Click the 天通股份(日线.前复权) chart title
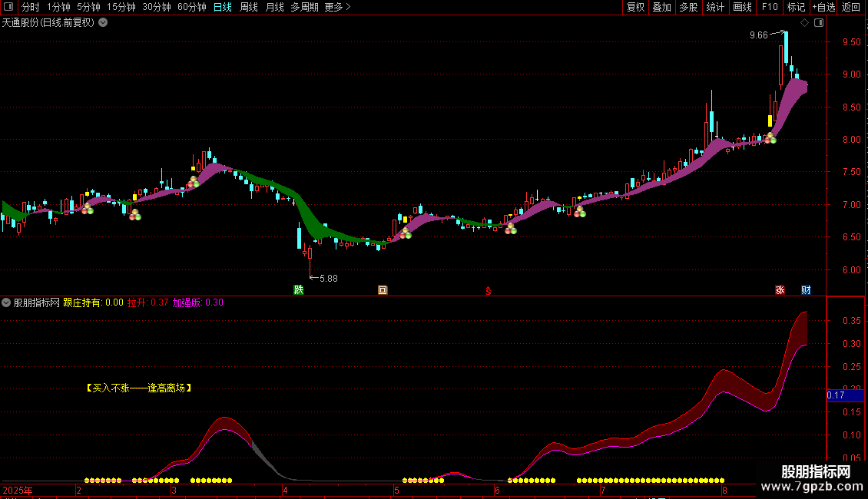The image size is (868, 499). pyautogui.click(x=48, y=23)
